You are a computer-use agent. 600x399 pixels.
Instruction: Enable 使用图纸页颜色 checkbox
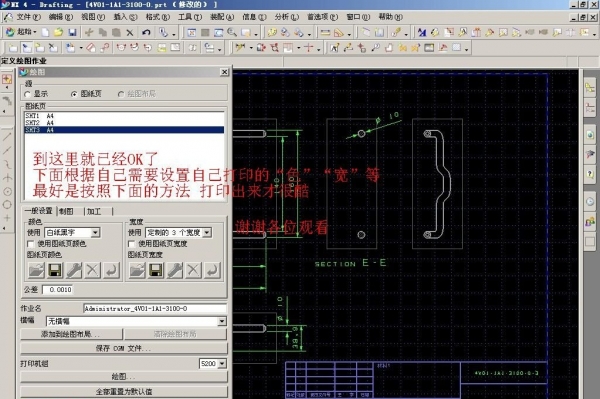coord(31,244)
